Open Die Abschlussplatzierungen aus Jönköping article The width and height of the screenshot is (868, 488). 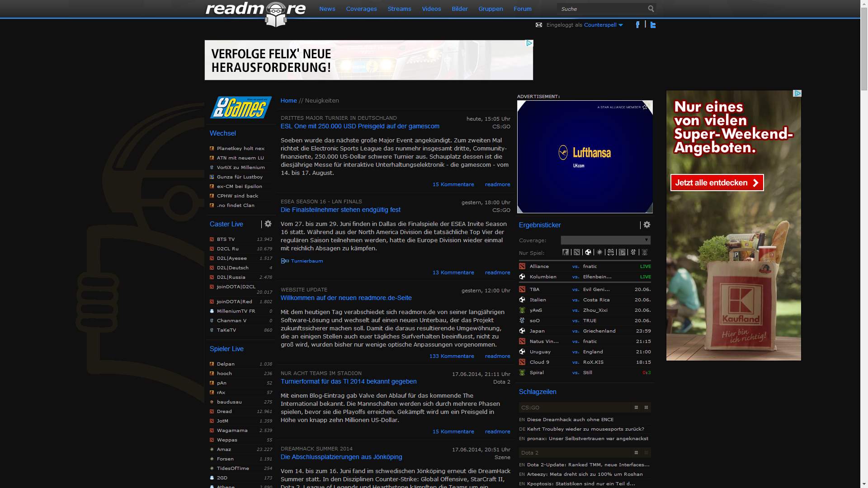pyautogui.click(x=341, y=457)
